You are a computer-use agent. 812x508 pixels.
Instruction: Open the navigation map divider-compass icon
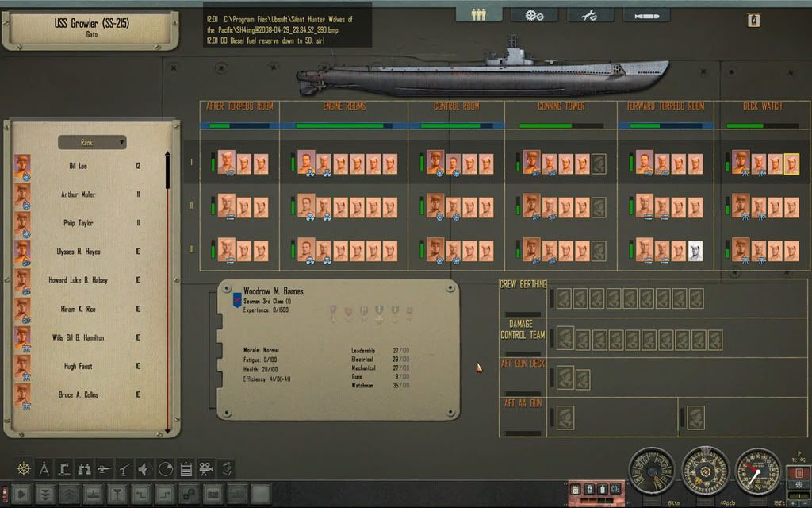(44, 468)
